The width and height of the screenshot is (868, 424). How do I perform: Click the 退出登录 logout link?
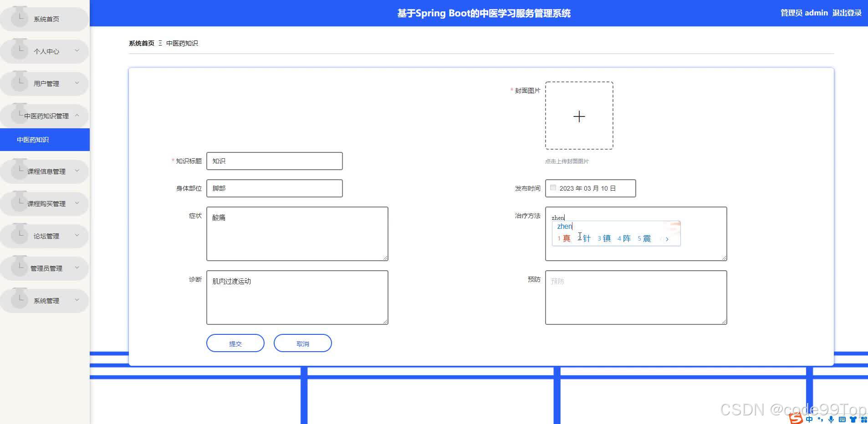847,13
